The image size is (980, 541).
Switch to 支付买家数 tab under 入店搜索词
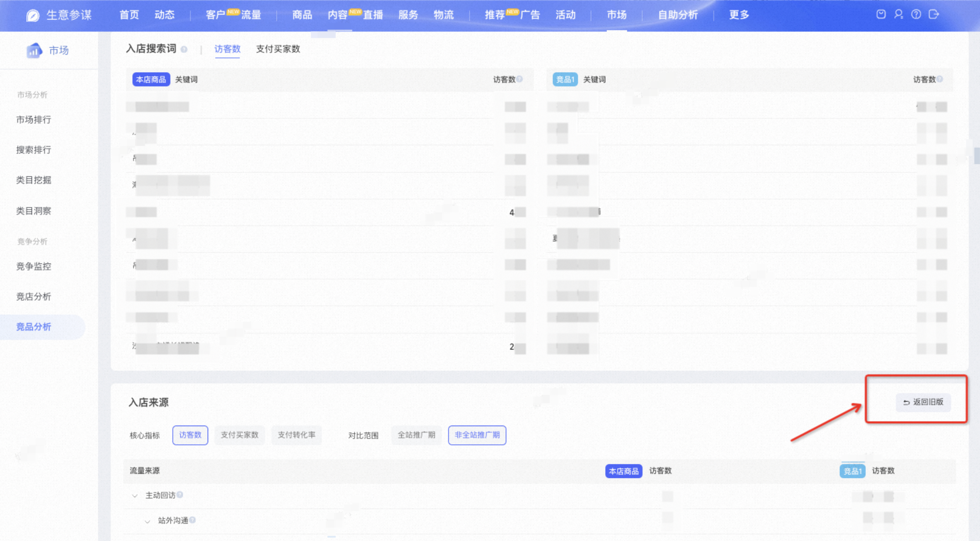278,49
